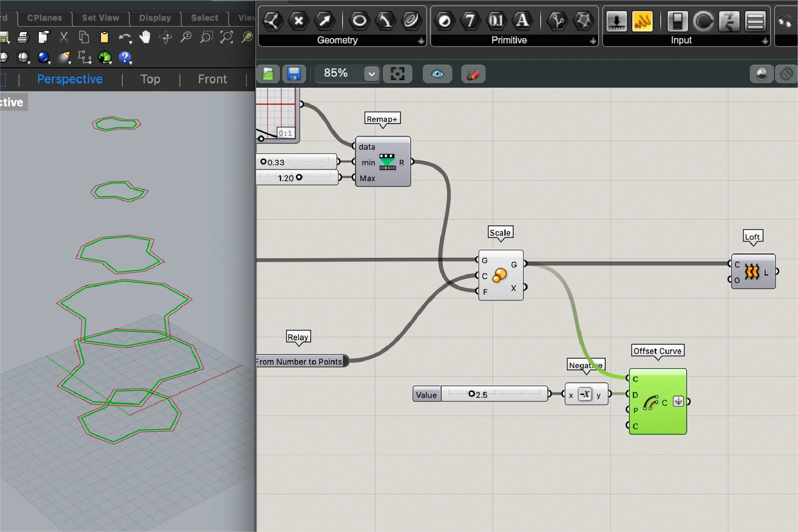Select the Pan hand tool

click(145, 37)
